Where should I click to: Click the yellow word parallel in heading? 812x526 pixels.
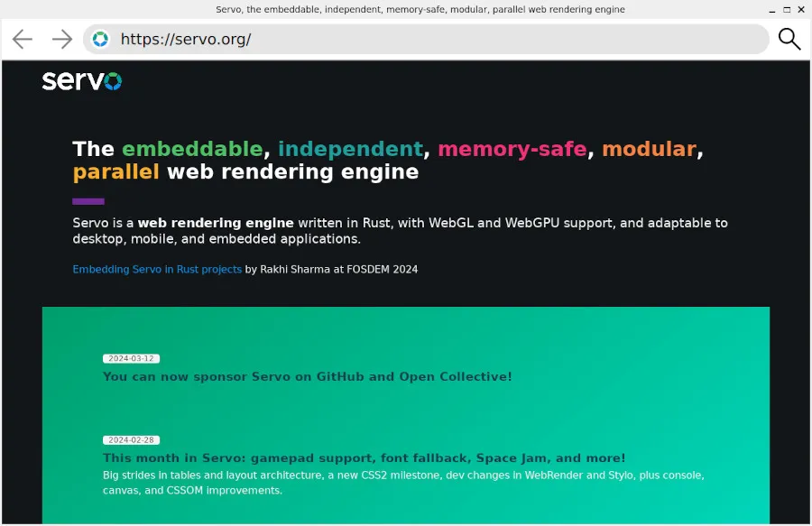point(115,171)
